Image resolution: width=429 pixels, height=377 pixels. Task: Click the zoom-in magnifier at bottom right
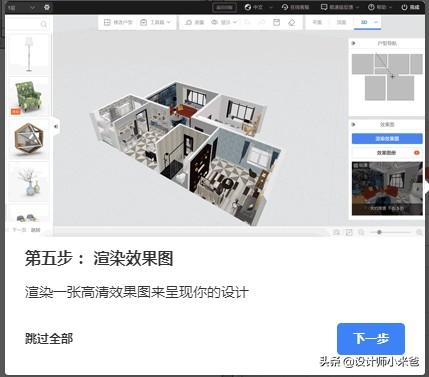tap(420, 232)
